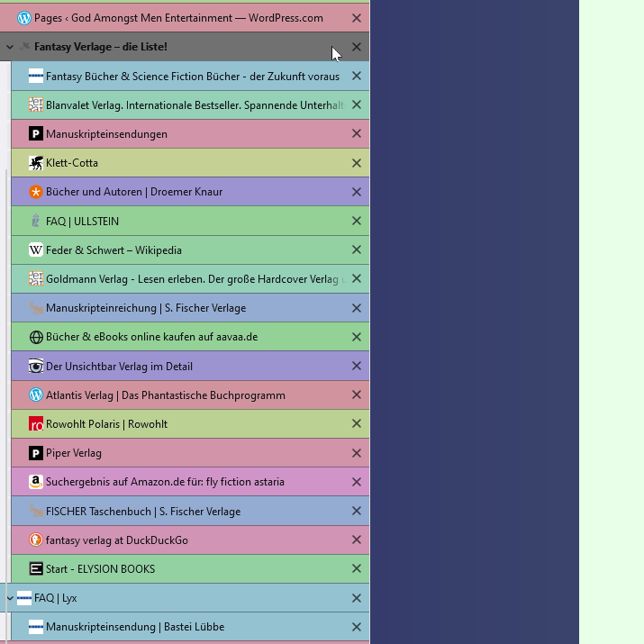Click the Rowohlt Polaris red favicon

36,424
